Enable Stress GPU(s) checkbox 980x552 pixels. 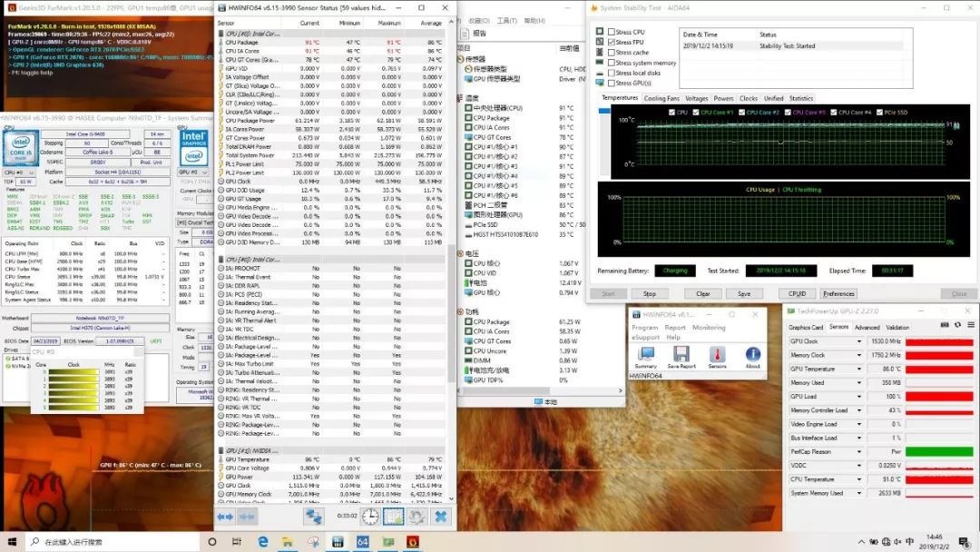click(x=612, y=83)
